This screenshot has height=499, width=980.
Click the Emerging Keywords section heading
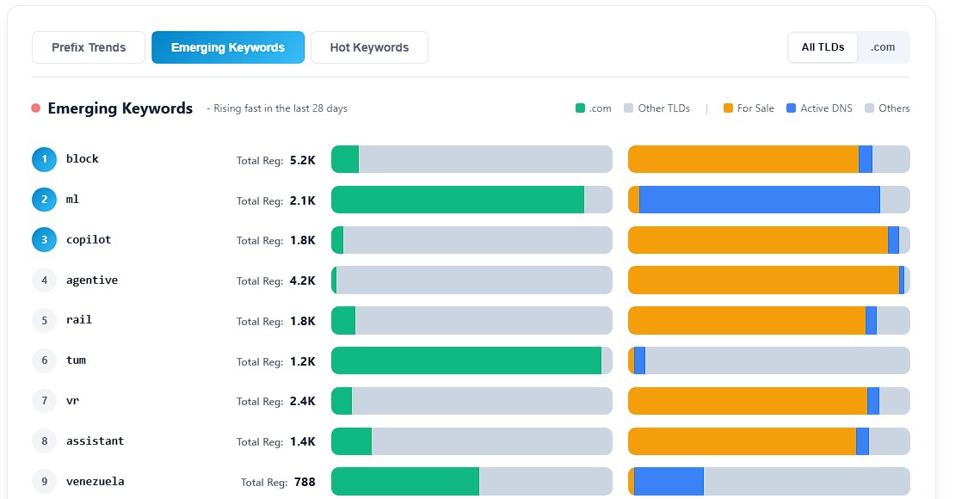coord(120,108)
